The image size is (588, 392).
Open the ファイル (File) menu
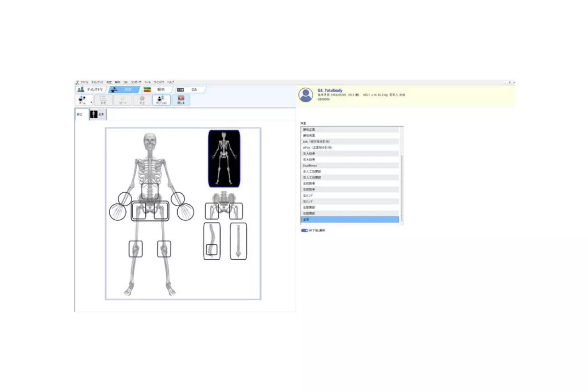(x=84, y=82)
